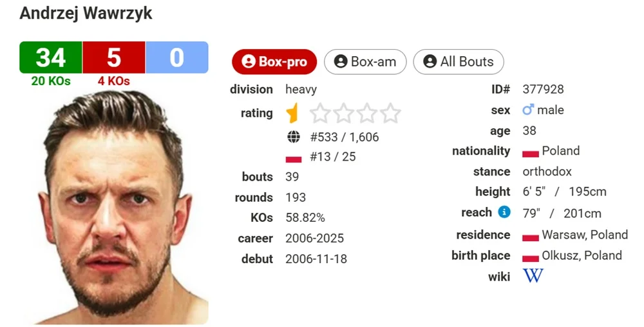Click the last empty rating star
This screenshot has width=644, height=327.
pyautogui.click(x=390, y=114)
